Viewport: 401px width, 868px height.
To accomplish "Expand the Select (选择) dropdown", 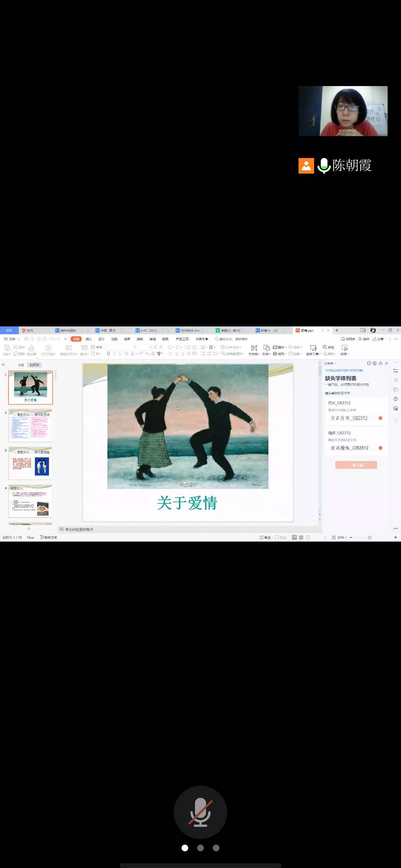I will (x=345, y=354).
